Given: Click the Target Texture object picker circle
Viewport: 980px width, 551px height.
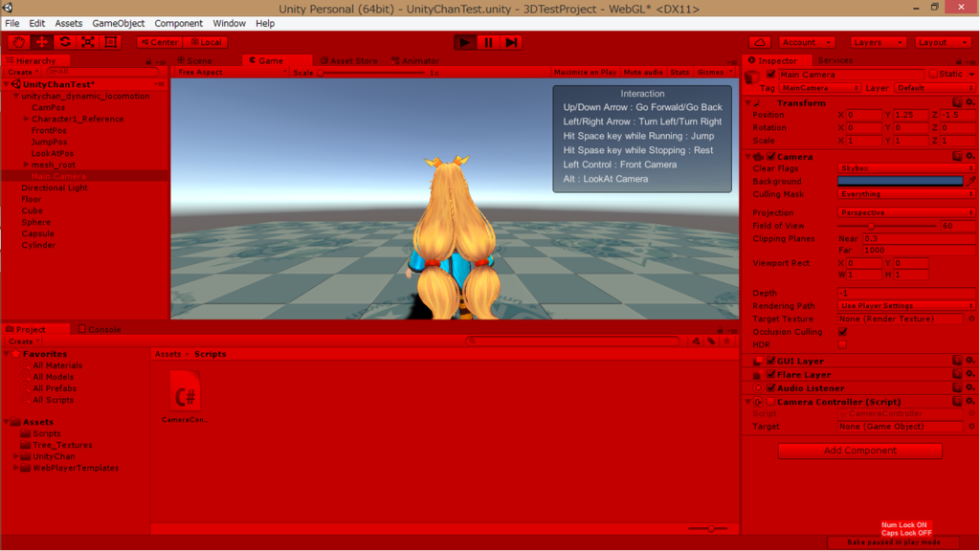Looking at the screenshot, I should coord(972,319).
